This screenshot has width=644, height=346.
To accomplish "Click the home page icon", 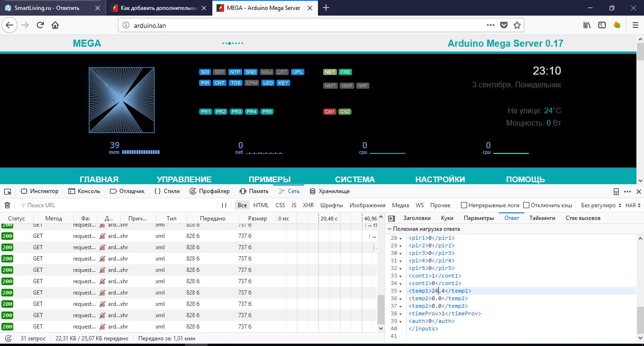I will pos(55,25).
